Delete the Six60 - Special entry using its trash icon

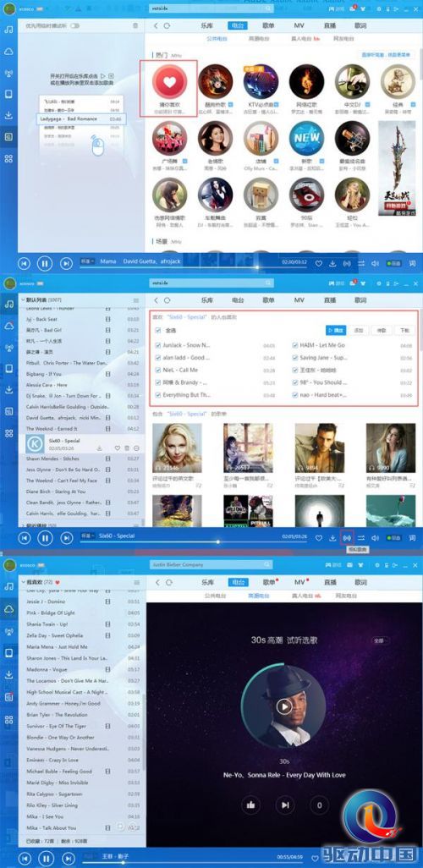point(127,448)
